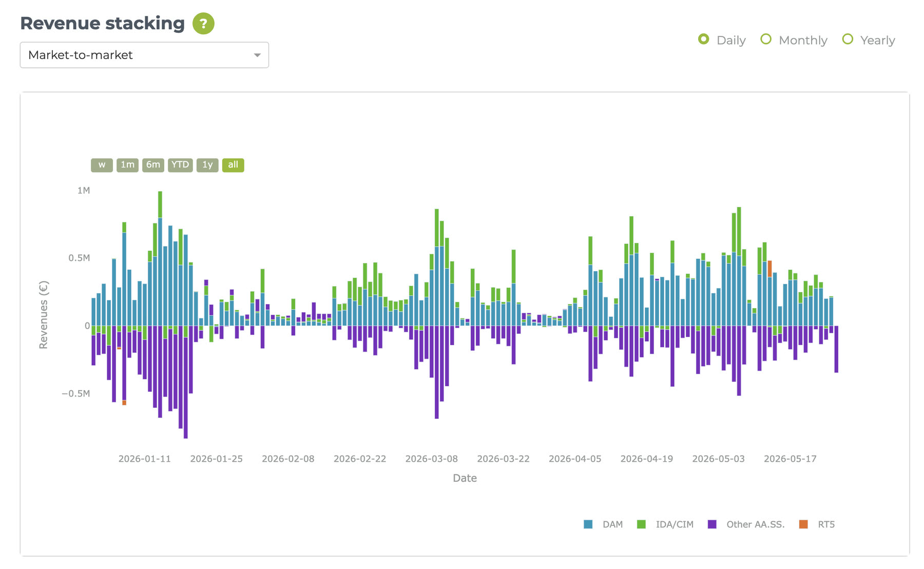This screenshot has width=924, height=569.
Task: Click the Revenue stacking heading
Action: tap(102, 24)
